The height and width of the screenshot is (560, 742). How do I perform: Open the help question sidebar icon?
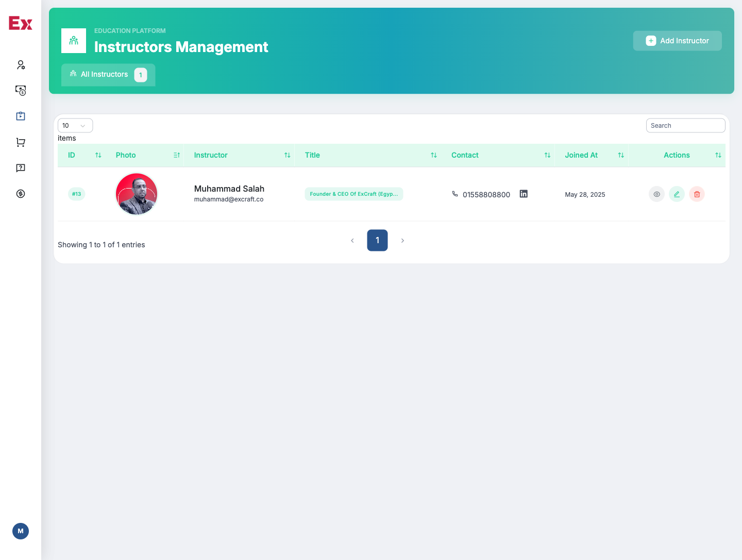(21, 168)
